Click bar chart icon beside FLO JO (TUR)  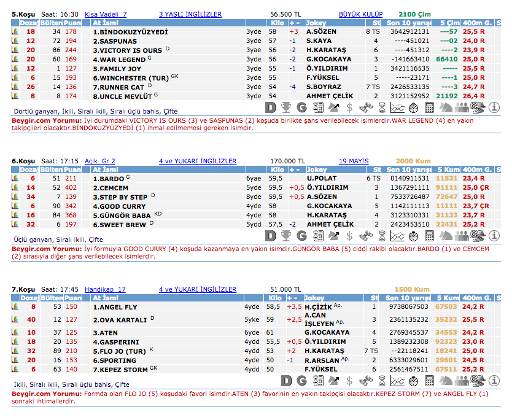[15, 351]
